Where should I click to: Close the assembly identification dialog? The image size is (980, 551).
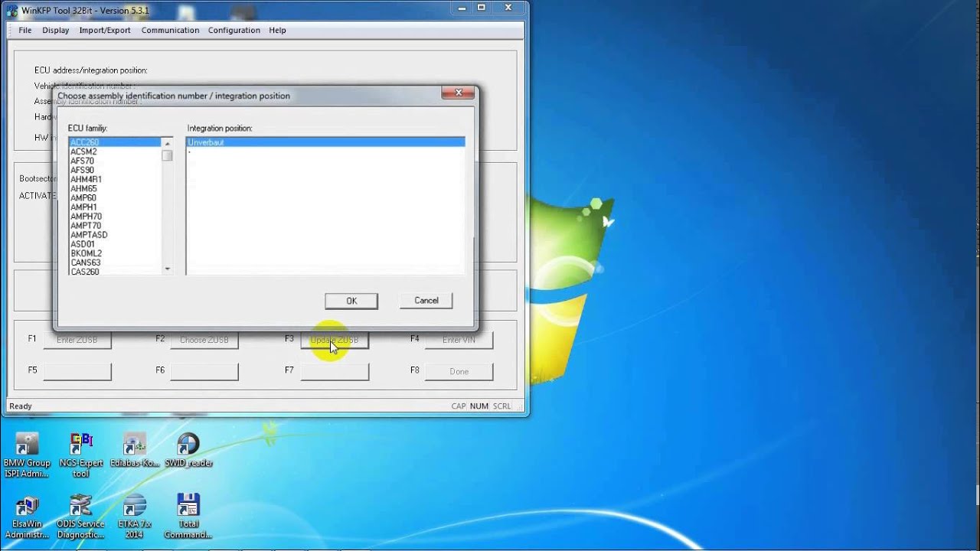pos(458,93)
